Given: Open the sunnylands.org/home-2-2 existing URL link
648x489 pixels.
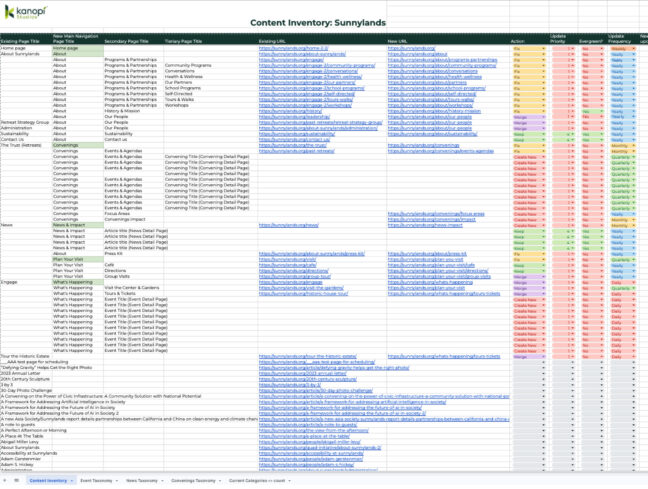Looking at the screenshot, I should click(293, 48).
